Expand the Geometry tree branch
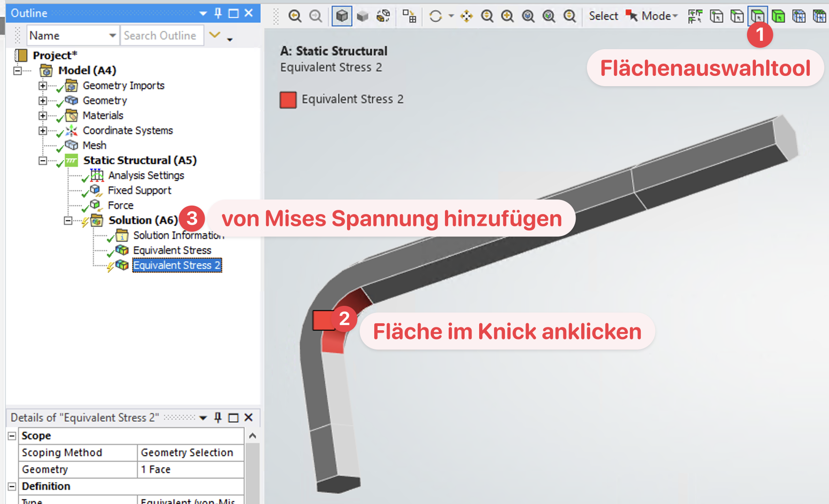Screen dimensions: 829x504 (43, 100)
